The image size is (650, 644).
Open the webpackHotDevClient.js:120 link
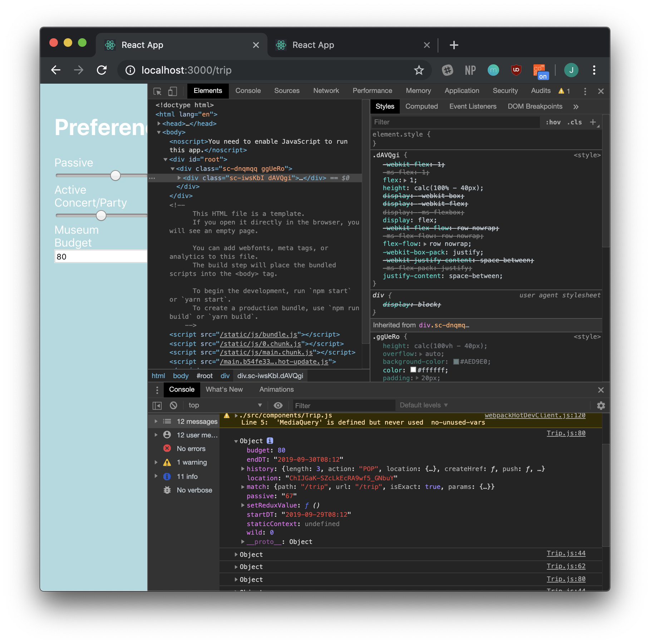coord(535,416)
